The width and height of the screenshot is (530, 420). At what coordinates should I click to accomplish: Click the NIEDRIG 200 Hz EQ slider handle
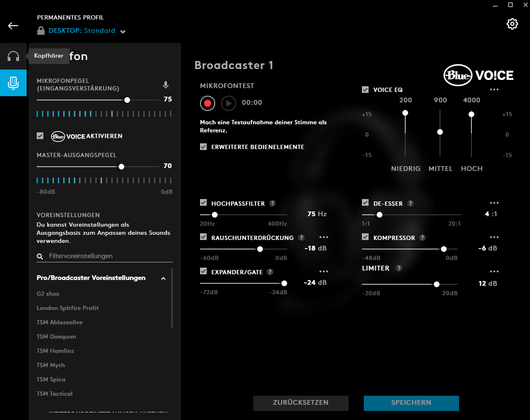pos(405,113)
